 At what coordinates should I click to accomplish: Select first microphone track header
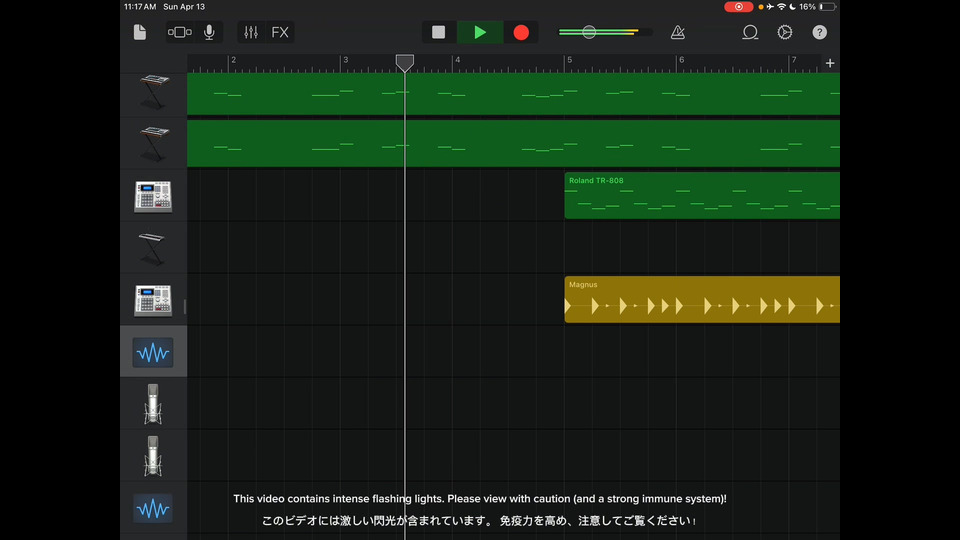pyautogui.click(x=153, y=404)
